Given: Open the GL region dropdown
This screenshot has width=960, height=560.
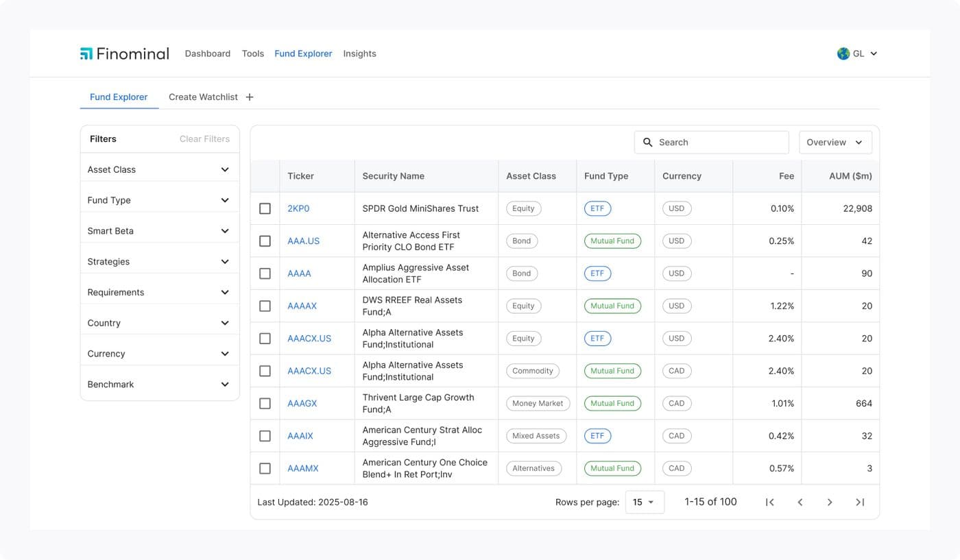Looking at the screenshot, I should tap(857, 53).
